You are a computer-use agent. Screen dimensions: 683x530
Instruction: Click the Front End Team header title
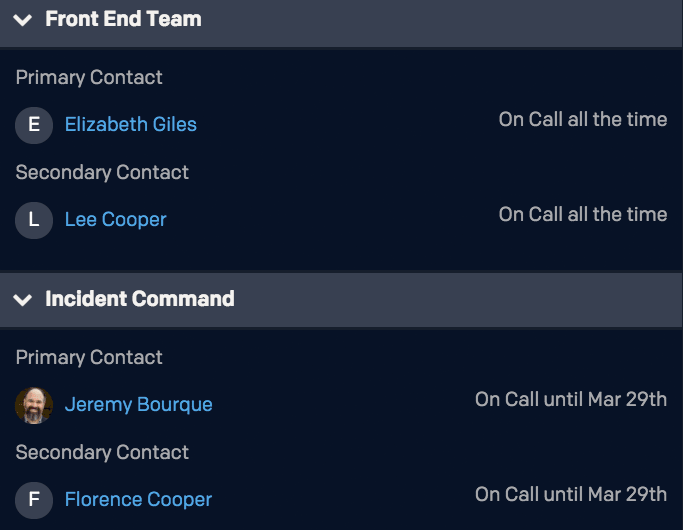[123, 19]
